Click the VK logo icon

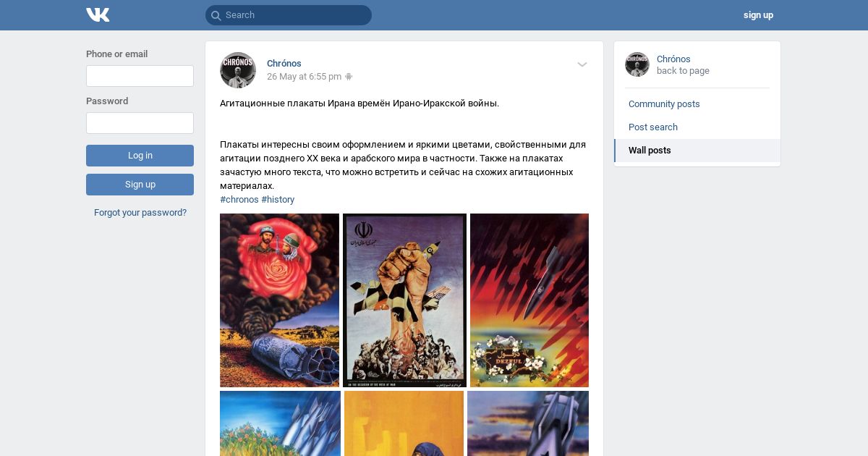(x=98, y=14)
